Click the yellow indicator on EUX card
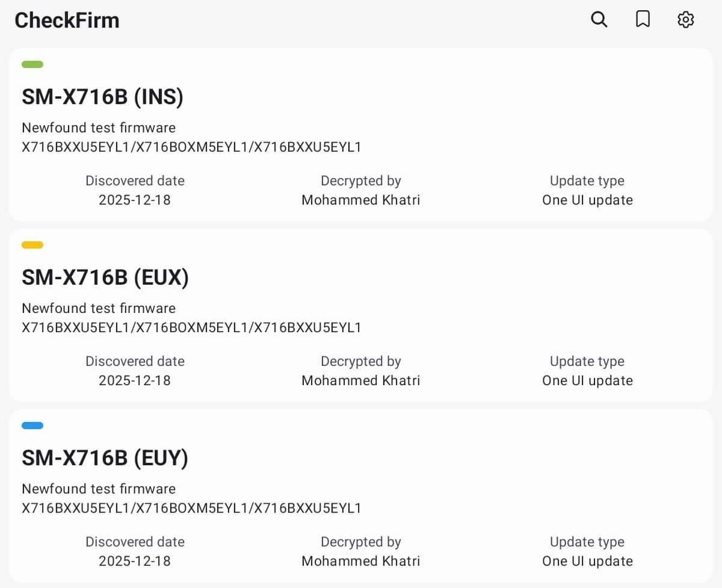722x588 pixels. point(32,245)
